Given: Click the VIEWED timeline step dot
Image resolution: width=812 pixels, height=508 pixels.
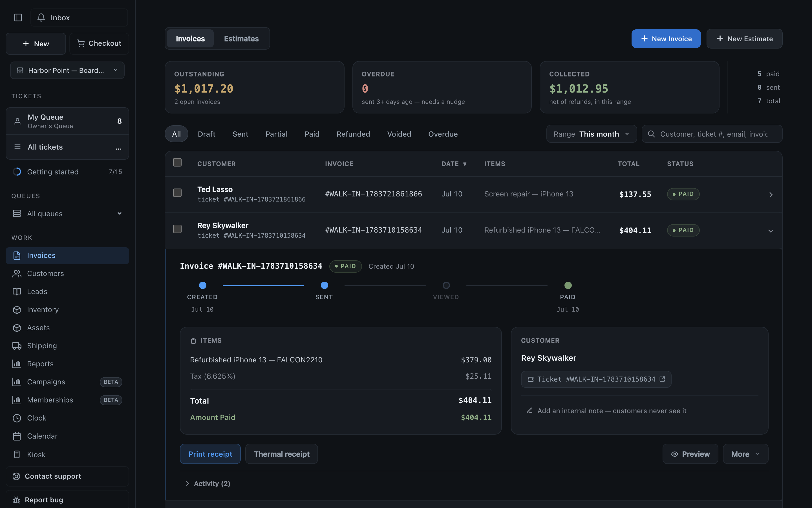Looking at the screenshot, I should click(446, 285).
